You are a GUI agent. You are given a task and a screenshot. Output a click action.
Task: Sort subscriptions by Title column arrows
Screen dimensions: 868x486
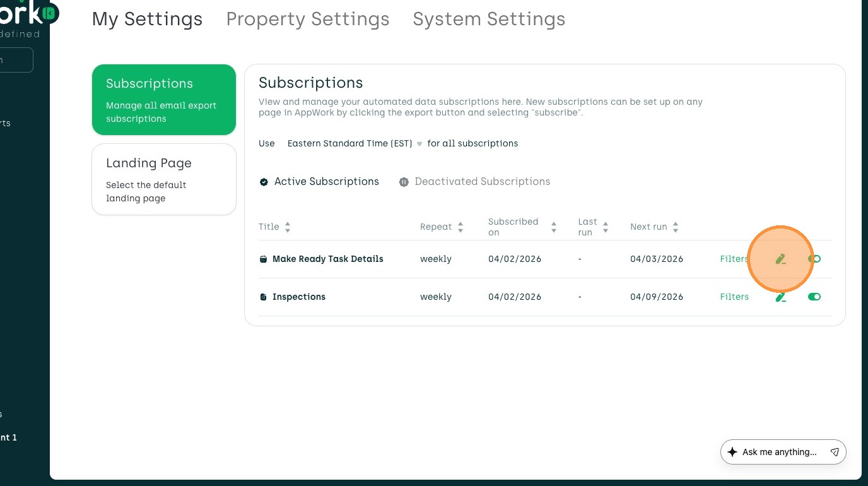click(x=288, y=227)
